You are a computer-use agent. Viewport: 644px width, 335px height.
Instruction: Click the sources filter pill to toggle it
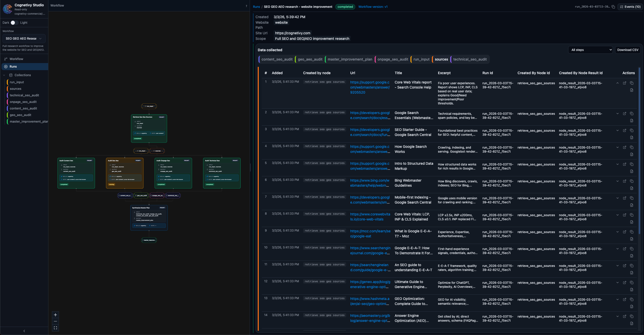pyautogui.click(x=441, y=59)
